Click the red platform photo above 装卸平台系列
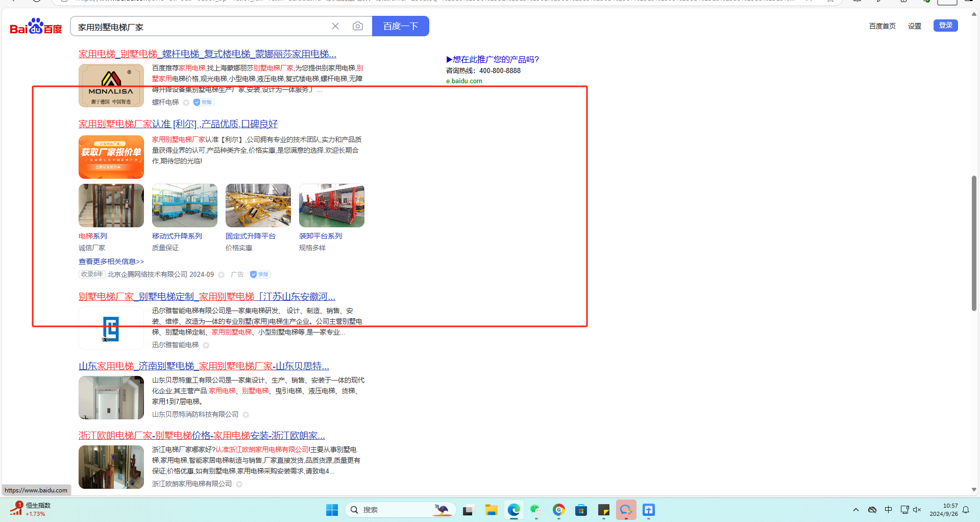 point(332,205)
